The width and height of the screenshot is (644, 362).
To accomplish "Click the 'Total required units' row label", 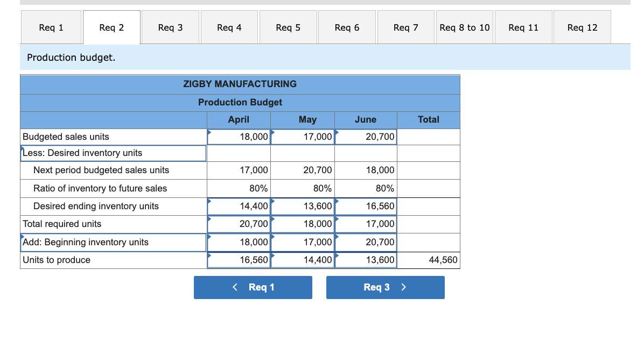I will pos(62,224).
